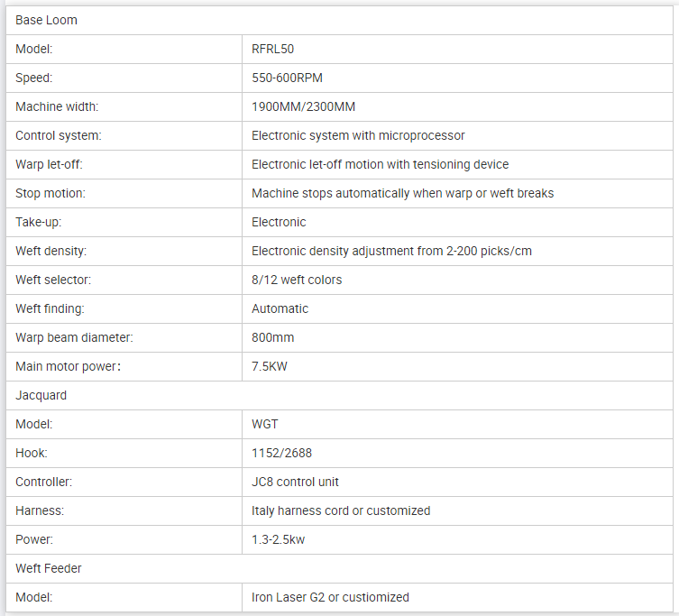Select the Stop motion description text
Image resolution: width=679 pixels, height=616 pixels.
(x=402, y=193)
